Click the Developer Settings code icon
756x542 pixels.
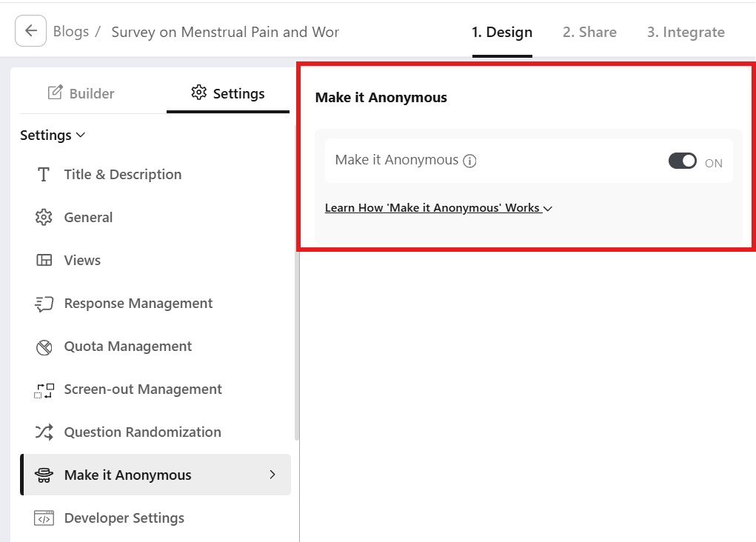coord(44,518)
